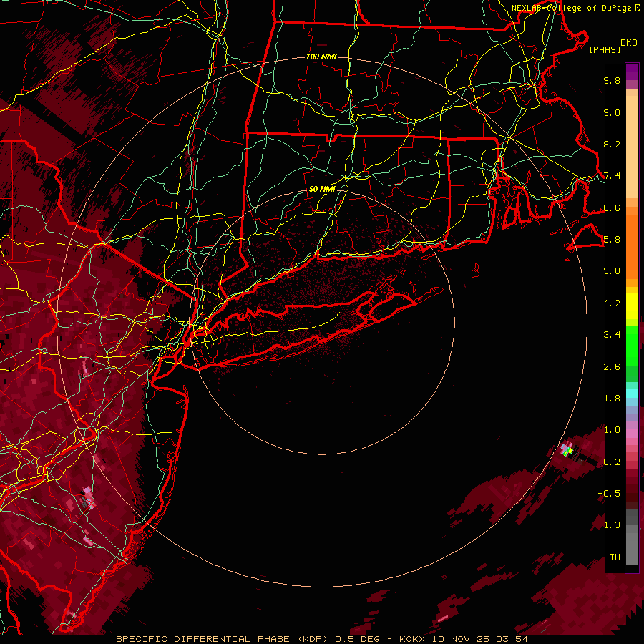Image resolution: width=644 pixels, height=644 pixels.
Task: Click the 9.0 legend value
Action: click(x=612, y=112)
